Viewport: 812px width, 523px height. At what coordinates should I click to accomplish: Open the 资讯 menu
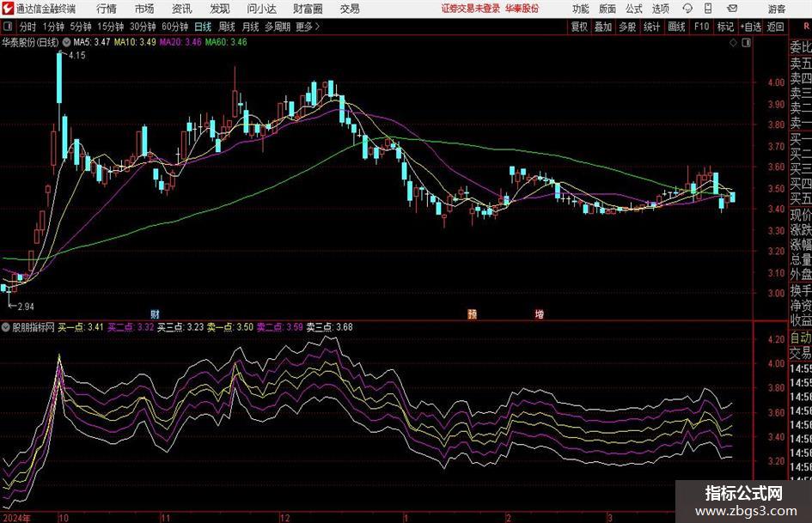(x=182, y=9)
